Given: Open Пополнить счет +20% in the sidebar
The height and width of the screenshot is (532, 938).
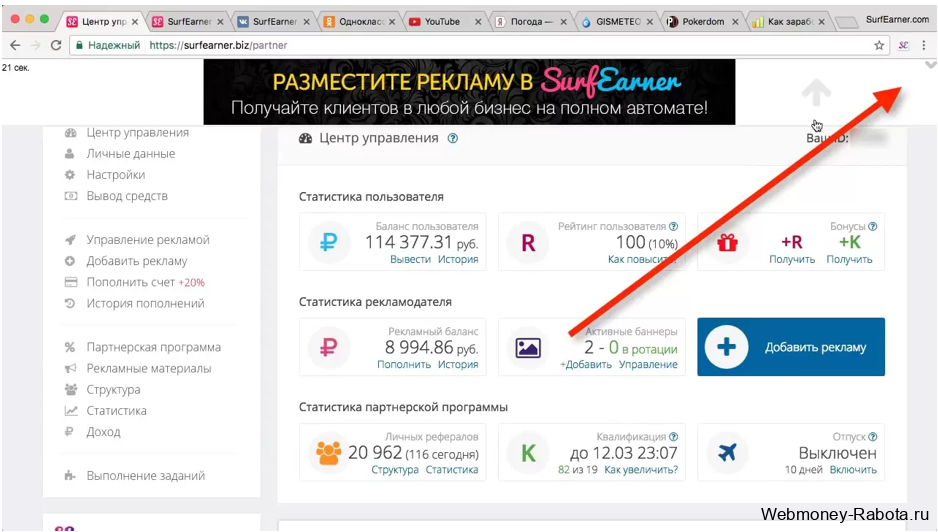Looking at the screenshot, I should pos(145,282).
